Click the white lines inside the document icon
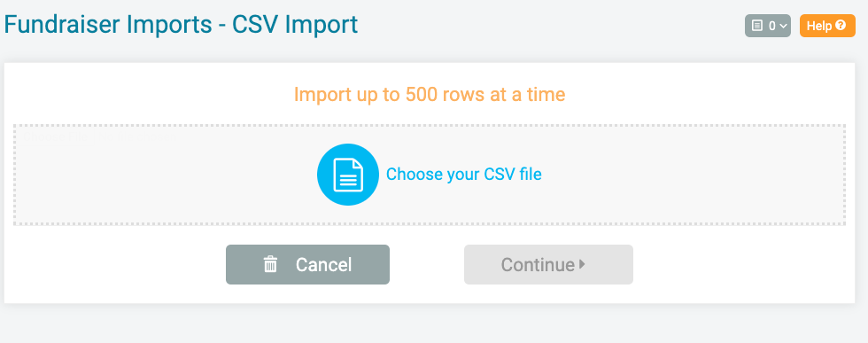 pyautogui.click(x=348, y=180)
